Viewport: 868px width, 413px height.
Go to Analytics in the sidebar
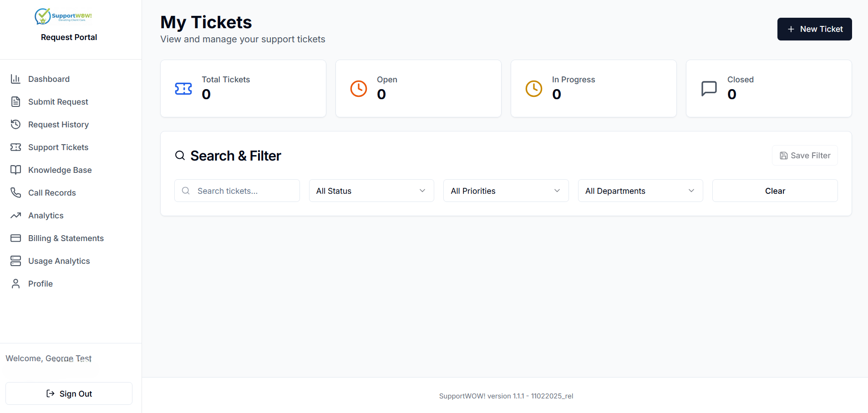coord(46,216)
